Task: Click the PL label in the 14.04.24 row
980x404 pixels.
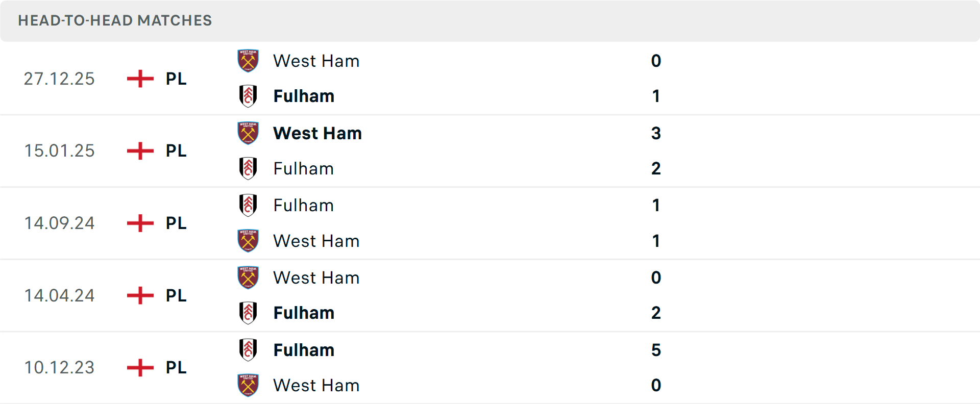Action: [x=176, y=295]
